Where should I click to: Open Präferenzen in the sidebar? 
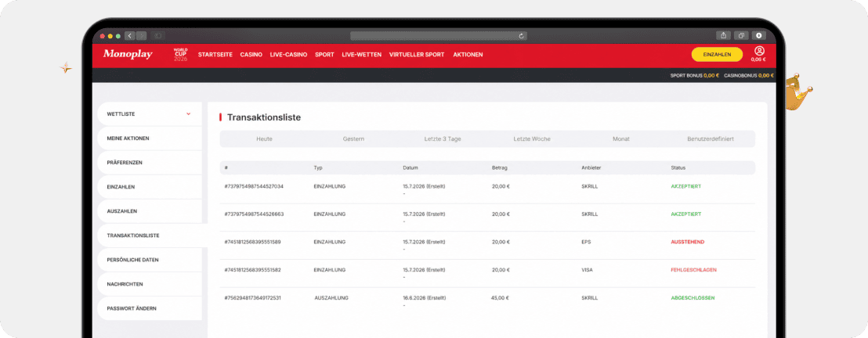click(x=150, y=163)
